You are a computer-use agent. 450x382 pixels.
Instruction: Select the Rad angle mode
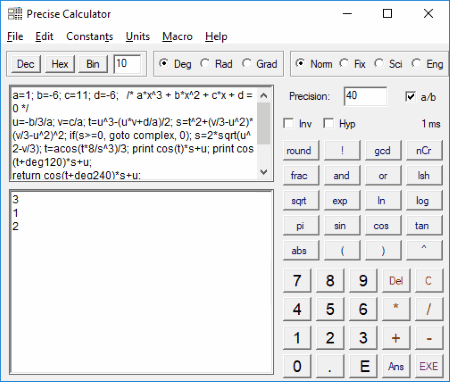tap(216, 64)
